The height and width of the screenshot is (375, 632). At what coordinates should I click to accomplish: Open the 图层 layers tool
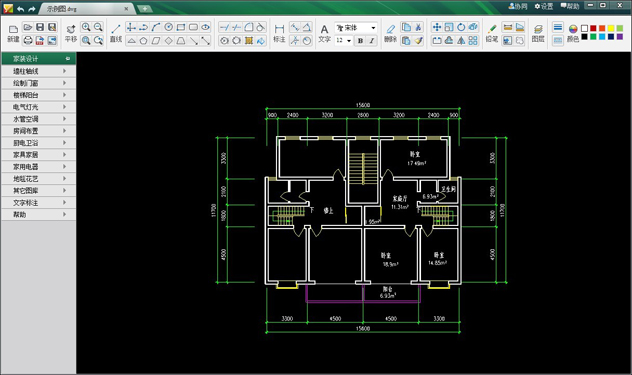click(x=538, y=33)
